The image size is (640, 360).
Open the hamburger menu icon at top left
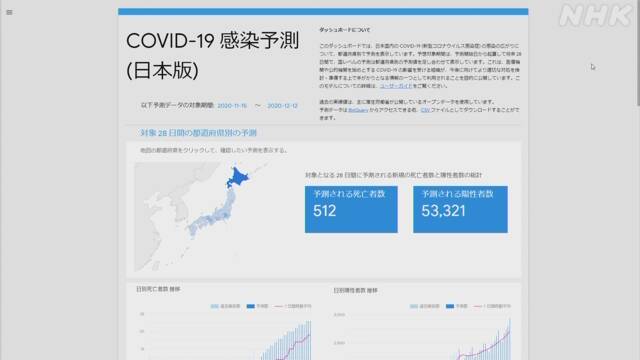tap(9, 12)
